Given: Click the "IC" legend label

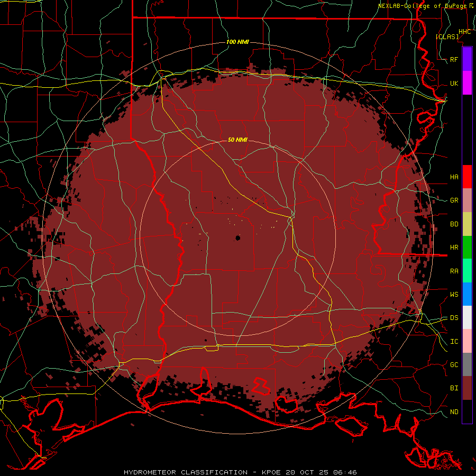Looking at the screenshot, I should (x=454, y=342).
